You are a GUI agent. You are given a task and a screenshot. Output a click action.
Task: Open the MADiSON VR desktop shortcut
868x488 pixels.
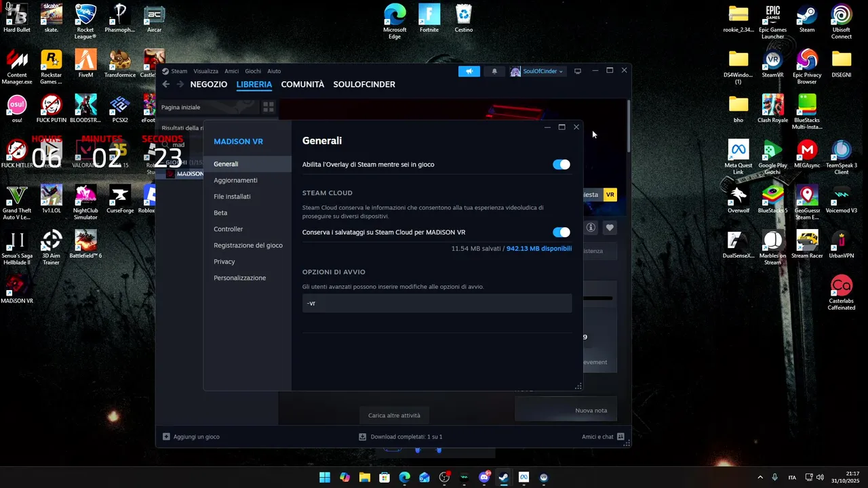pos(17,290)
